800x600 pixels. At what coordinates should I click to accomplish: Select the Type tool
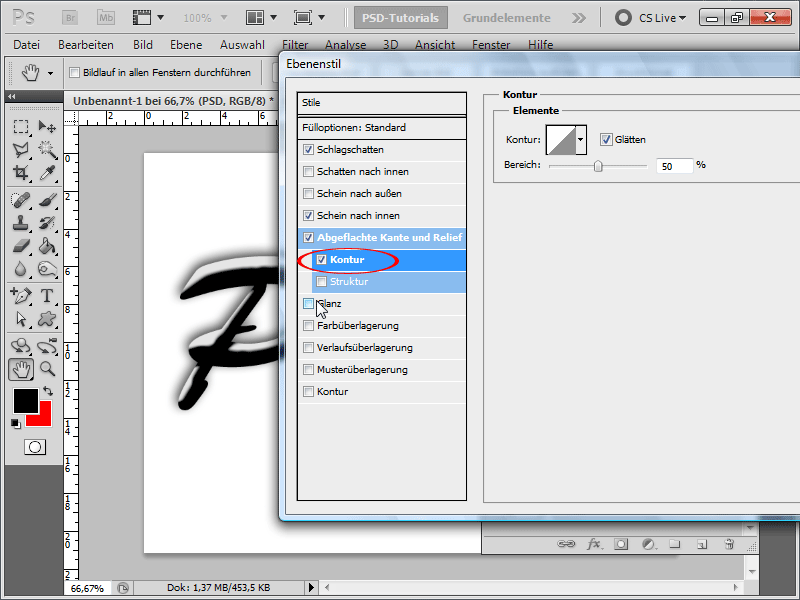click(47, 295)
